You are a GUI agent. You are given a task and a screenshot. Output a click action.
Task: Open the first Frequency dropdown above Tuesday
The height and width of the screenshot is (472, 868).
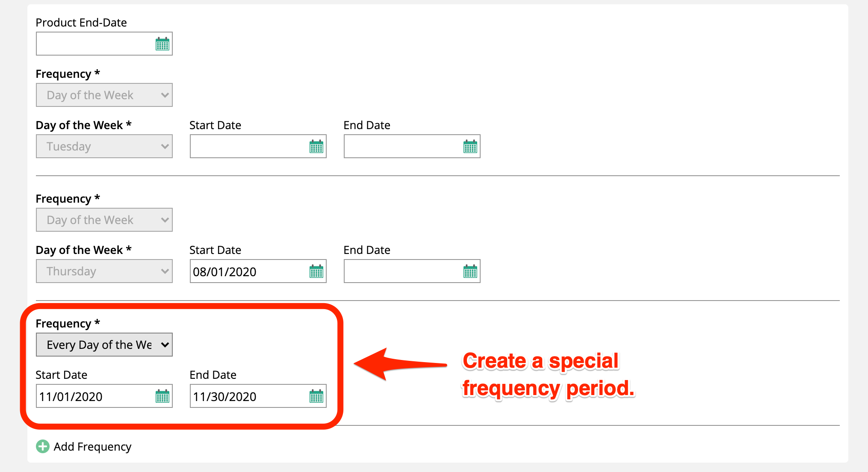pos(104,95)
